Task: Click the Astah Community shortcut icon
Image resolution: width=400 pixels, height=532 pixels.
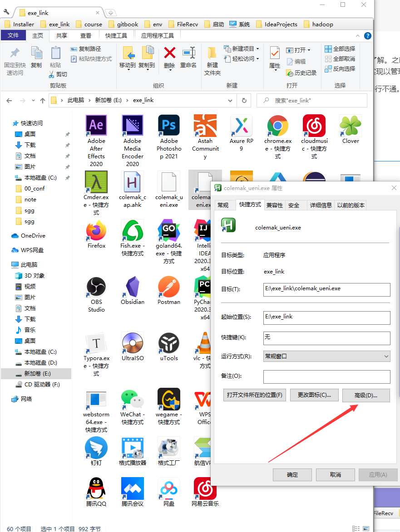Action: coord(205,126)
